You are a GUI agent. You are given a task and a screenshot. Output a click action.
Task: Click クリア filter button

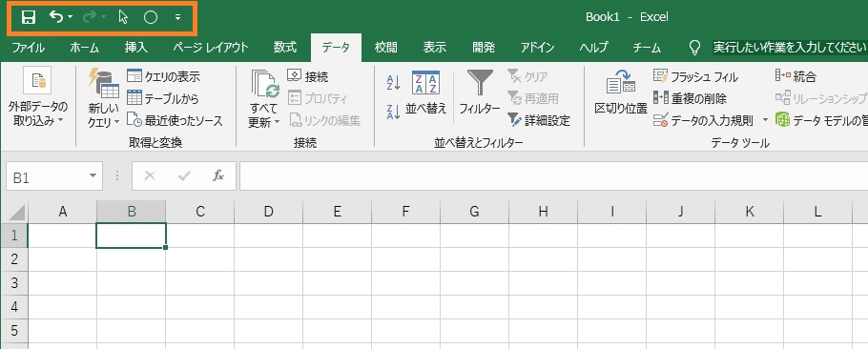(x=527, y=76)
